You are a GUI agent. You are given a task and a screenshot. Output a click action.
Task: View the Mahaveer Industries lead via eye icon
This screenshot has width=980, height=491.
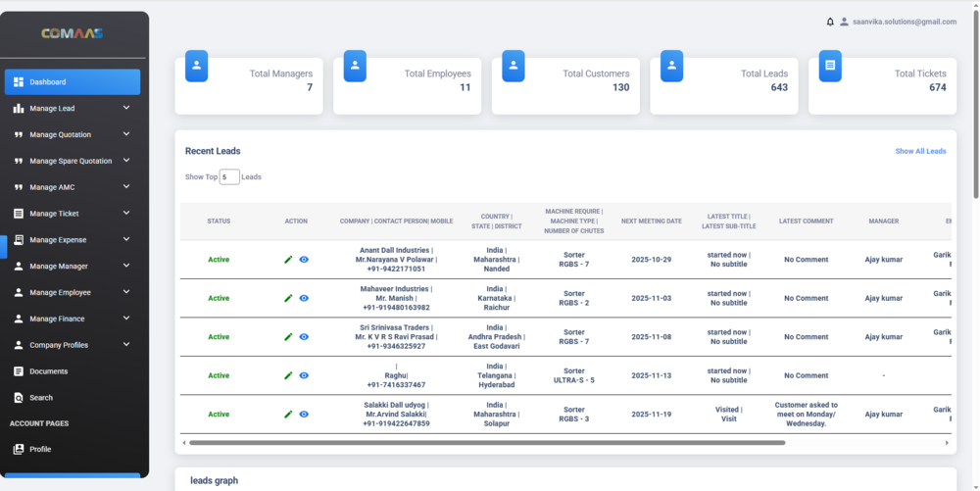tap(304, 298)
